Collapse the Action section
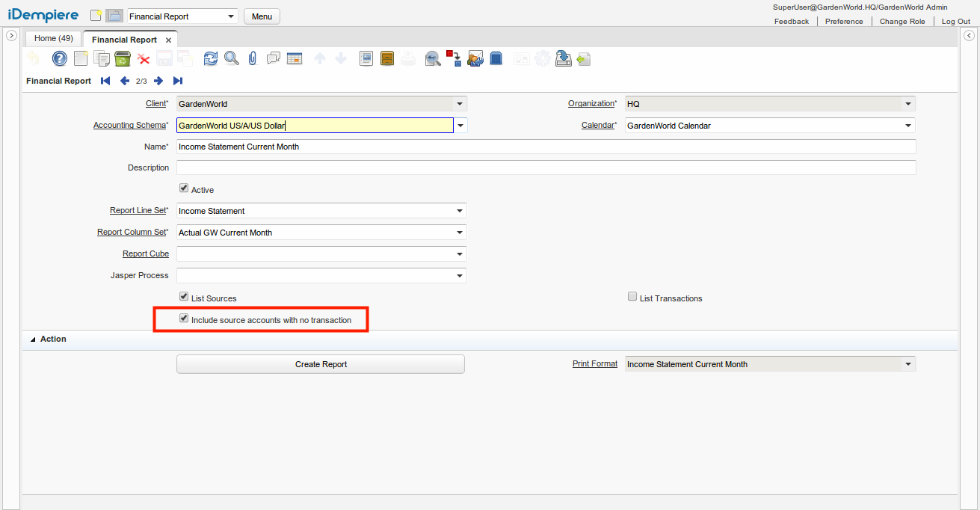This screenshot has height=510, width=980. 33,340
